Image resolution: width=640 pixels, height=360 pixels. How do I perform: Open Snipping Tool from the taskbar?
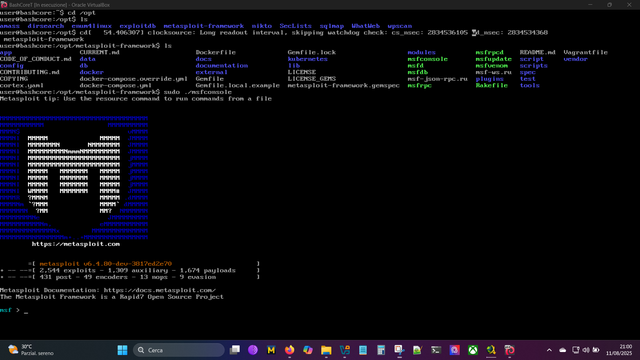(x=399, y=350)
